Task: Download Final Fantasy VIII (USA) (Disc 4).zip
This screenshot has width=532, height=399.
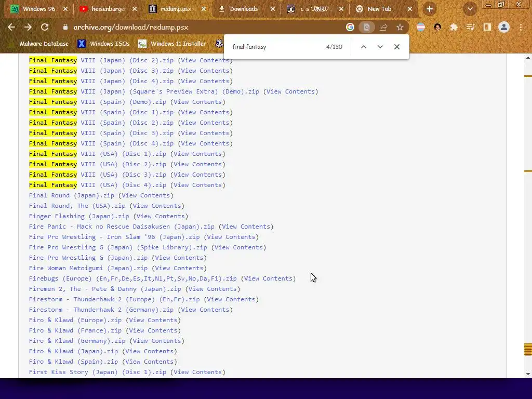Action: 98,185
